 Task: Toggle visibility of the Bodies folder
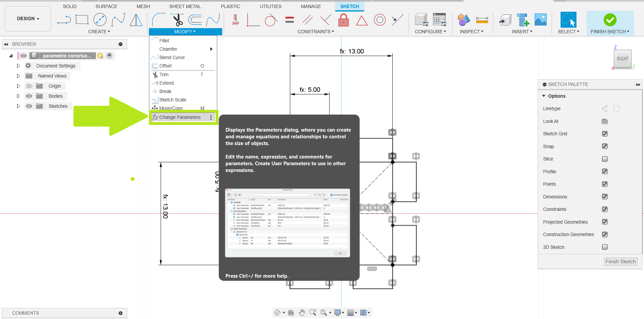[29, 96]
